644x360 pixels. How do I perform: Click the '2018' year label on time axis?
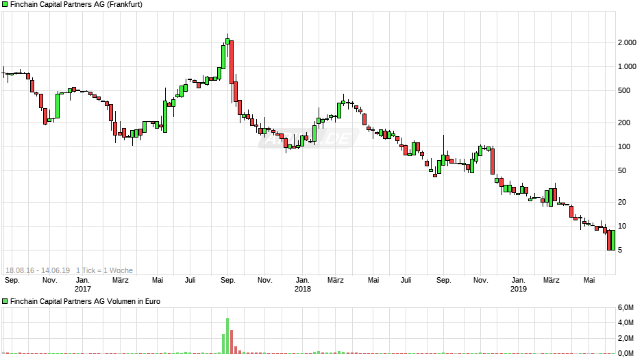(x=303, y=289)
